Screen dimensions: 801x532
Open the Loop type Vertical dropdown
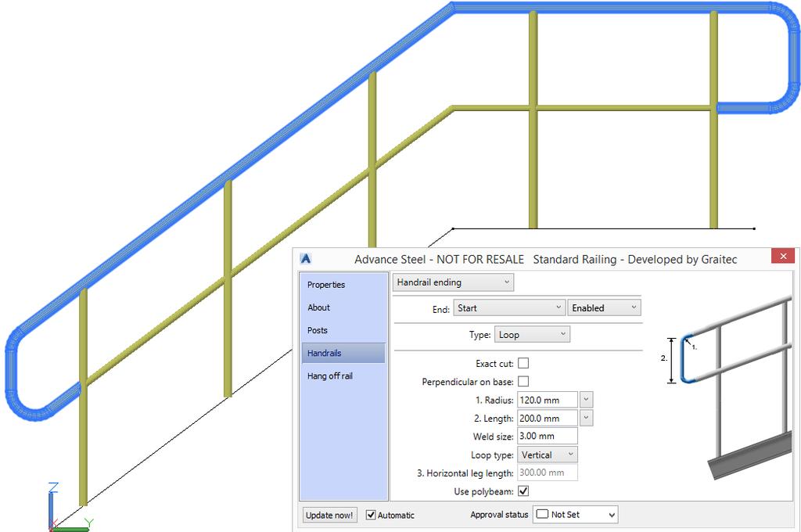pyautogui.click(x=548, y=455)
